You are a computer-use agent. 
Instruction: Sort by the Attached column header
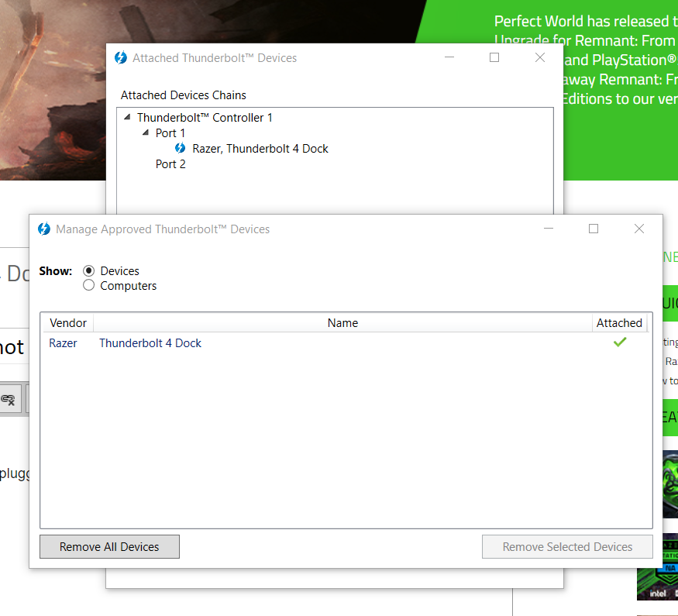coord(619,323)
